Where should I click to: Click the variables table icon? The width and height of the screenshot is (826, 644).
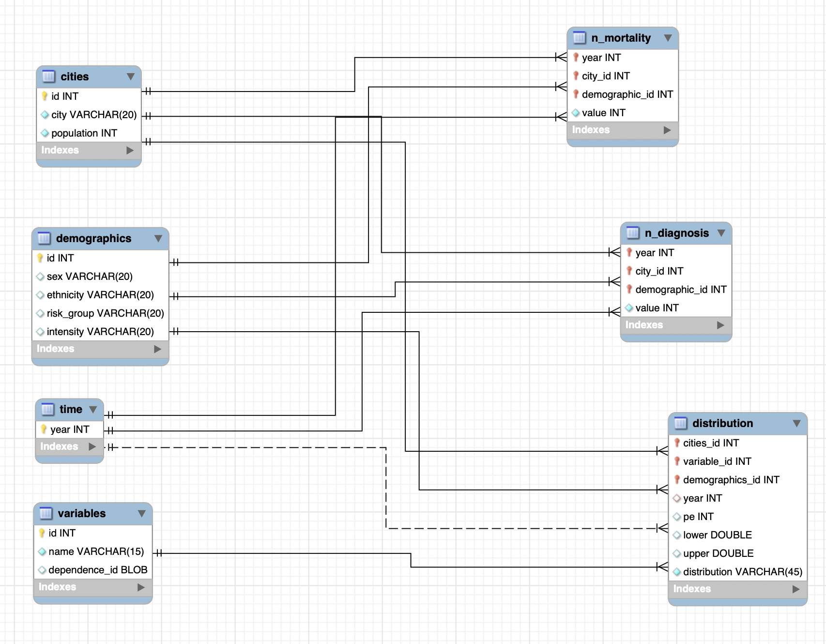[46, 513]
